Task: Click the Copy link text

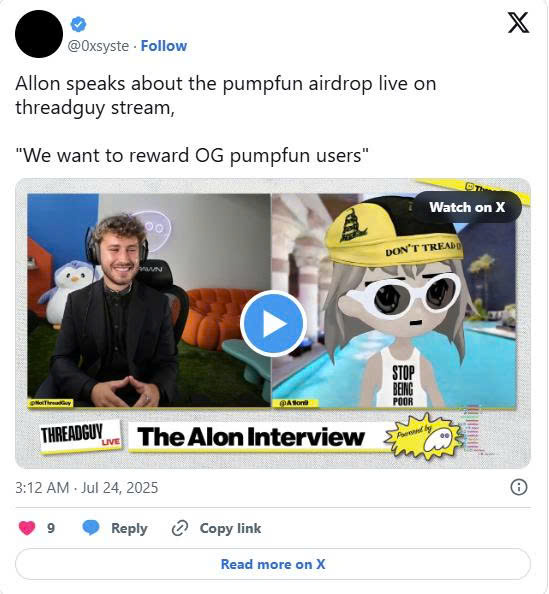Action: click(230, 528)
